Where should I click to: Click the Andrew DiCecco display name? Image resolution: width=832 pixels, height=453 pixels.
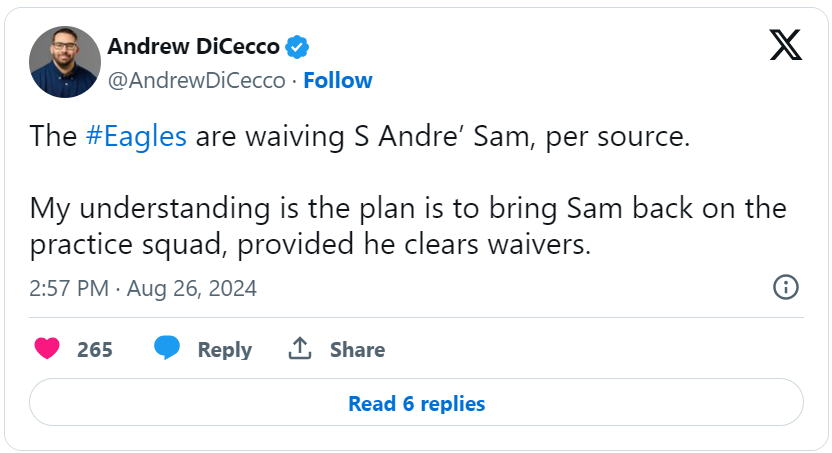point(193,46)
